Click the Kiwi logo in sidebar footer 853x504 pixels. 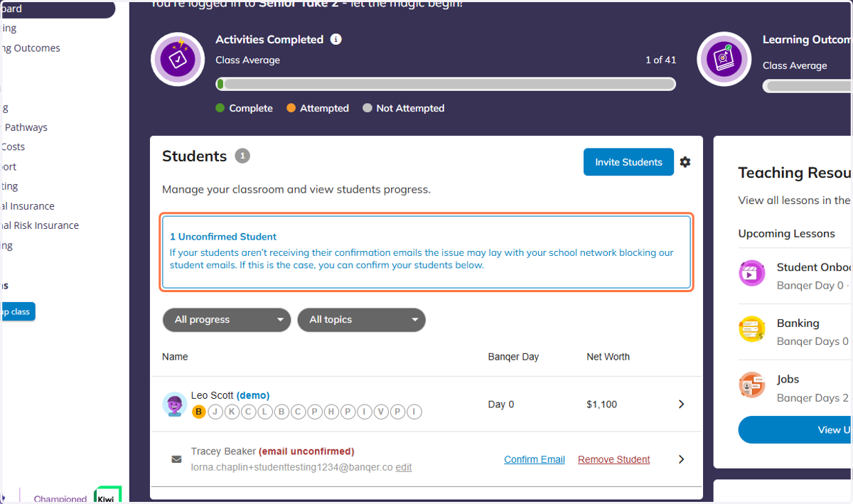[107, 495]
